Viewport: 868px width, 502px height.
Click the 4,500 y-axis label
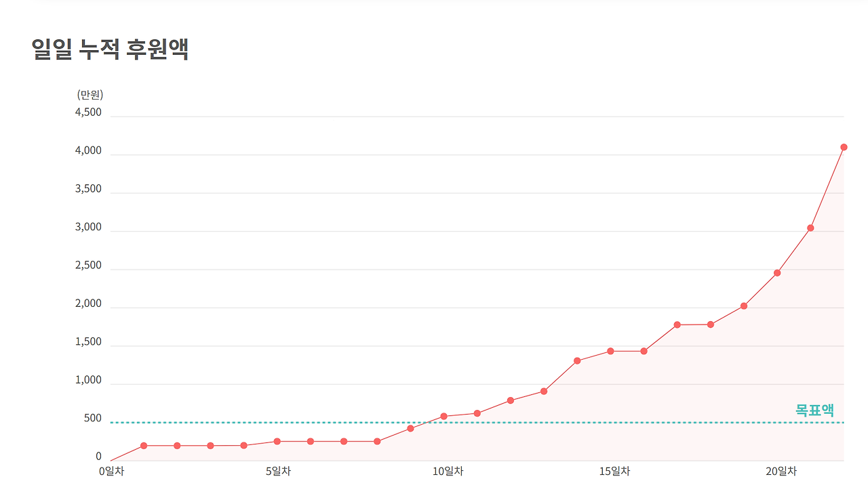tap(88, 112)
